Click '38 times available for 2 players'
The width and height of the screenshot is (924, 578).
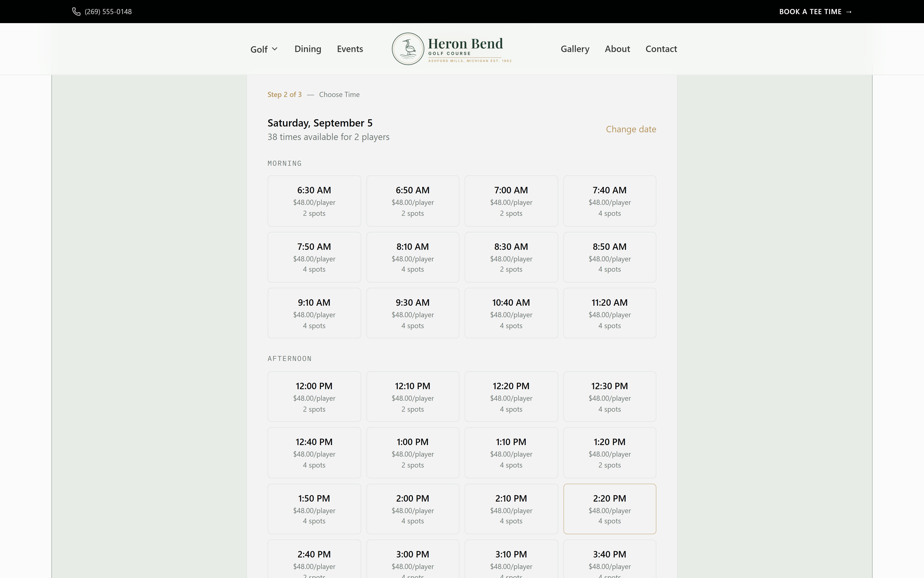(328, 137)
